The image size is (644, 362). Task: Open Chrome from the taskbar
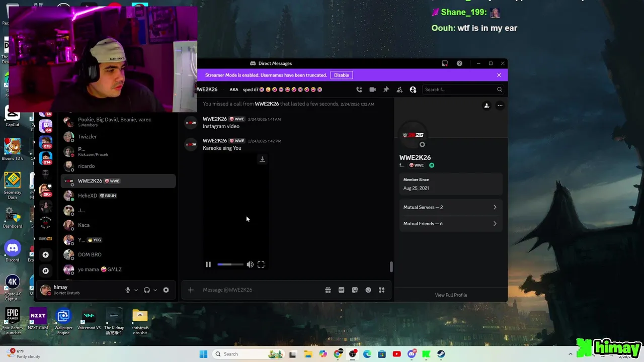(x=338, y=354)
